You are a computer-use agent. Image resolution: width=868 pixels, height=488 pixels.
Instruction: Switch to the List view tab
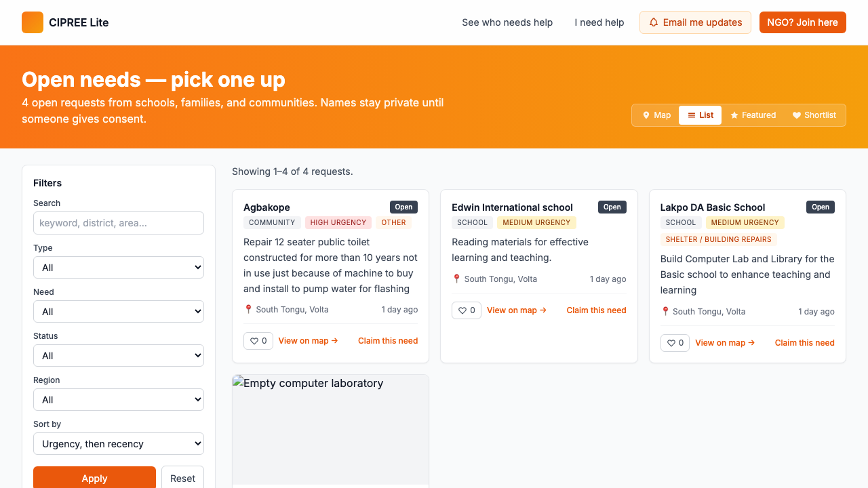click(700, 115)
